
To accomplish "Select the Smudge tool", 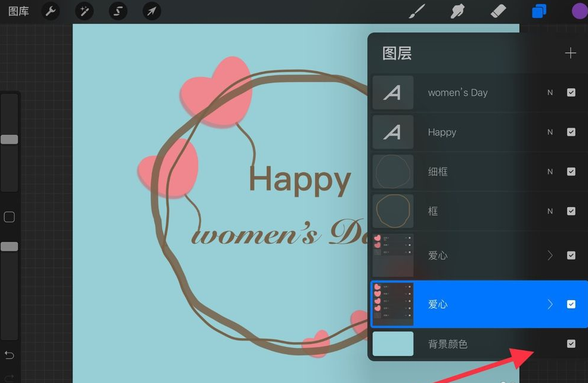I will [457, 11].
